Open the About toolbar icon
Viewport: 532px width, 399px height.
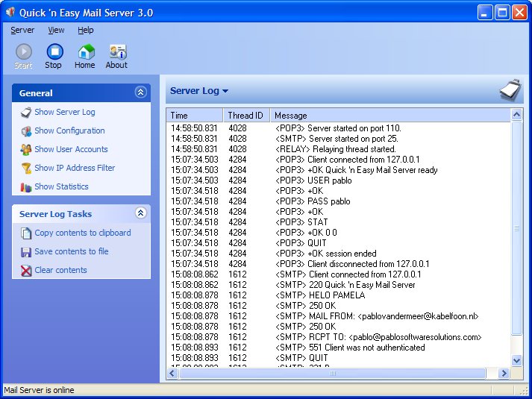click(118, 52)
